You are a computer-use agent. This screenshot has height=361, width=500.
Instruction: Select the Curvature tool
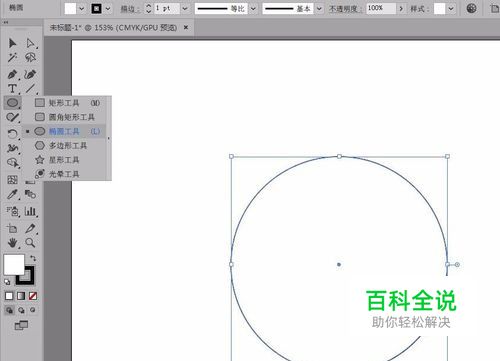30,74
